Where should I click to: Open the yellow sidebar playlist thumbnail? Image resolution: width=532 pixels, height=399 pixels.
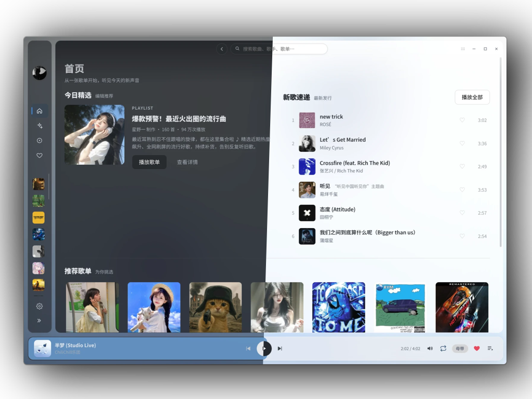click(38, 218)
